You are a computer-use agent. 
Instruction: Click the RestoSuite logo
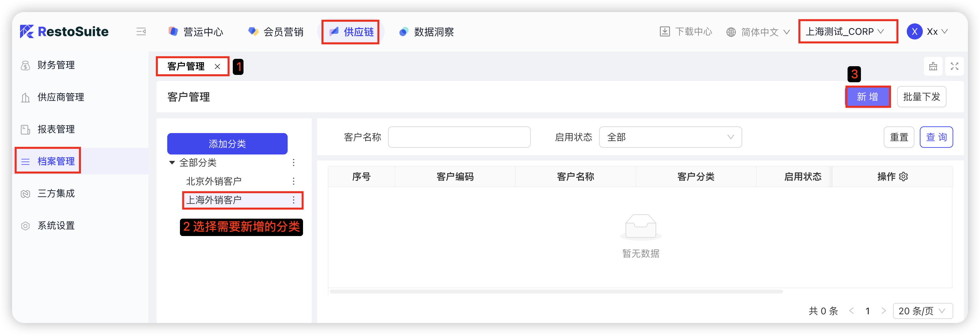point(64,31)
